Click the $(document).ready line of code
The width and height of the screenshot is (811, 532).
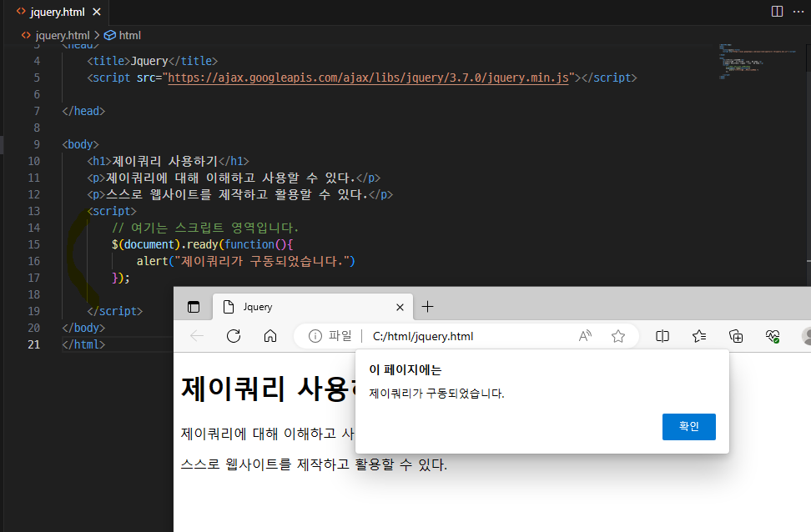202,244
